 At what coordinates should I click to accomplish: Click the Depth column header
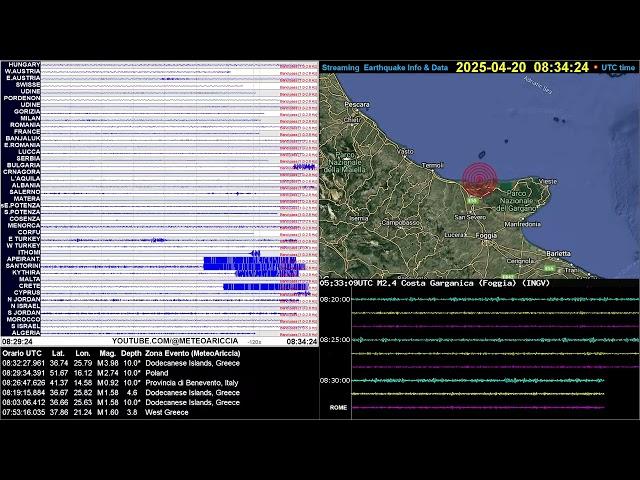click(x=131, y=353)
